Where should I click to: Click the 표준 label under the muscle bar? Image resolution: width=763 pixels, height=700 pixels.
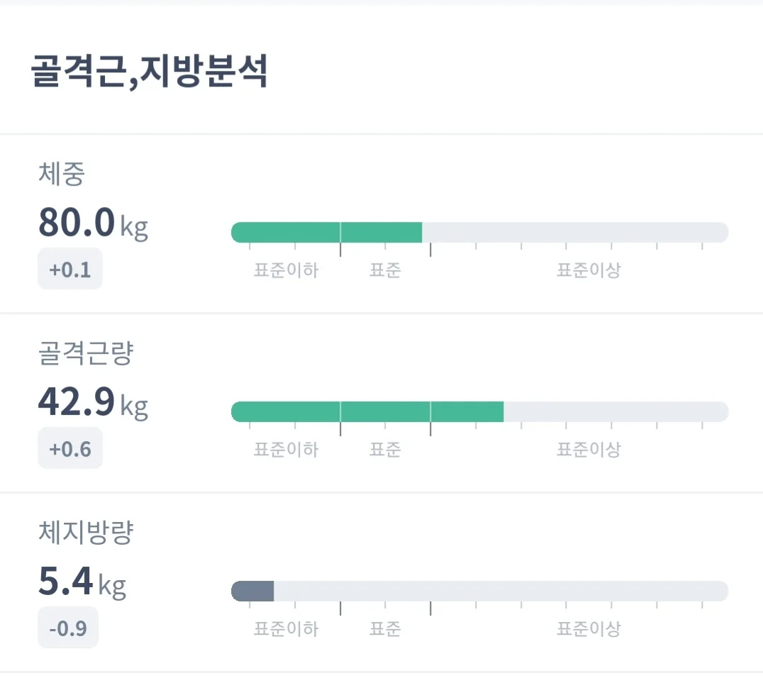pos(385,450)
